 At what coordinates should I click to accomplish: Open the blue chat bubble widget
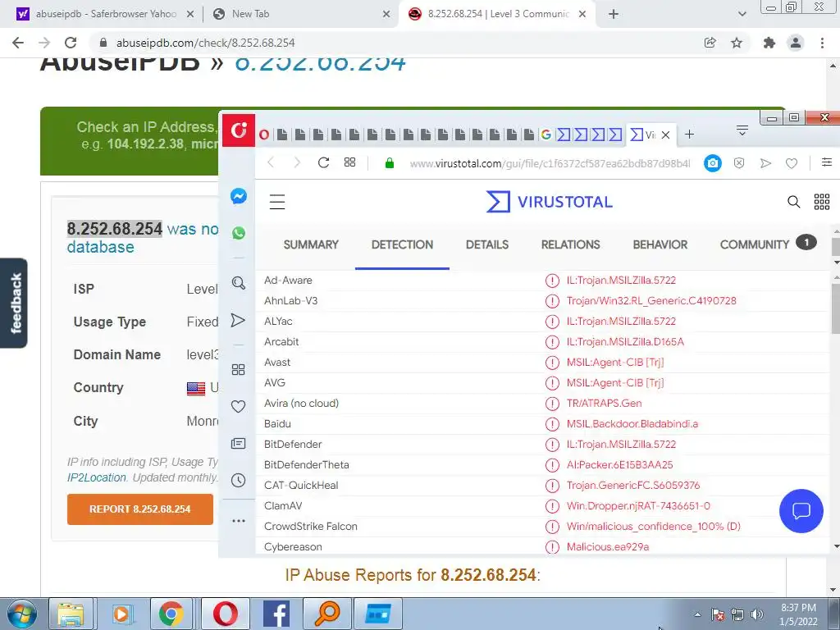(801, 511)
